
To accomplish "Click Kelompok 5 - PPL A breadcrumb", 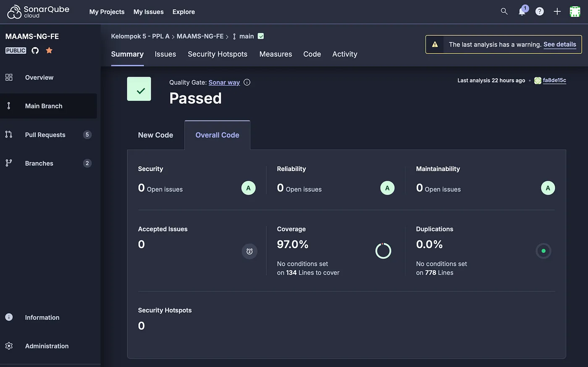I will coord(140,36).
